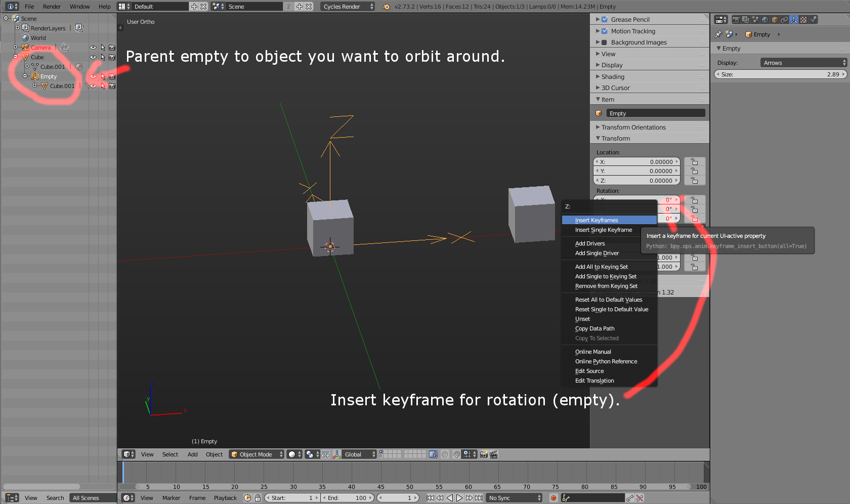The width and height of the screenshot is (850, 504).
Task: Open the No Sync dropdown
Action: (x=514, y=498)
